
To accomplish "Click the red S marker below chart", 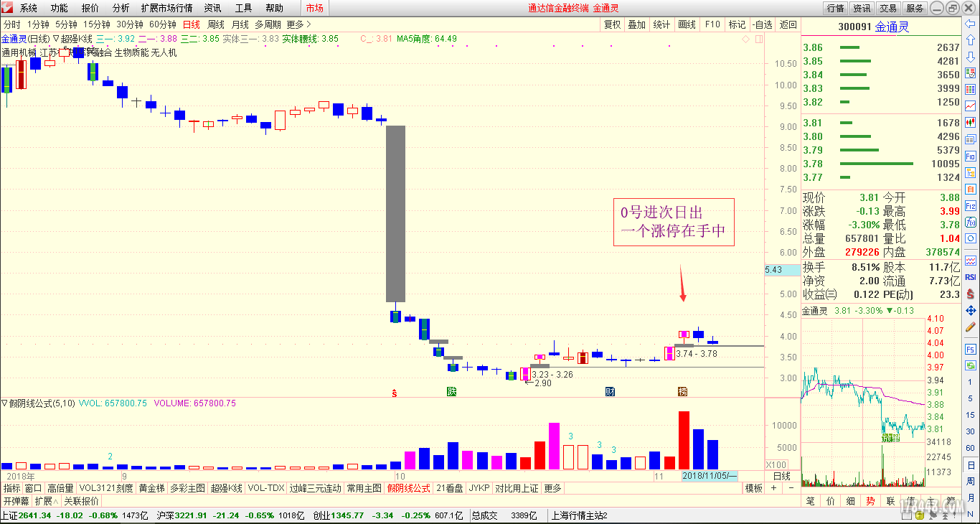I will pyautogui.click(x=395, y=392).
